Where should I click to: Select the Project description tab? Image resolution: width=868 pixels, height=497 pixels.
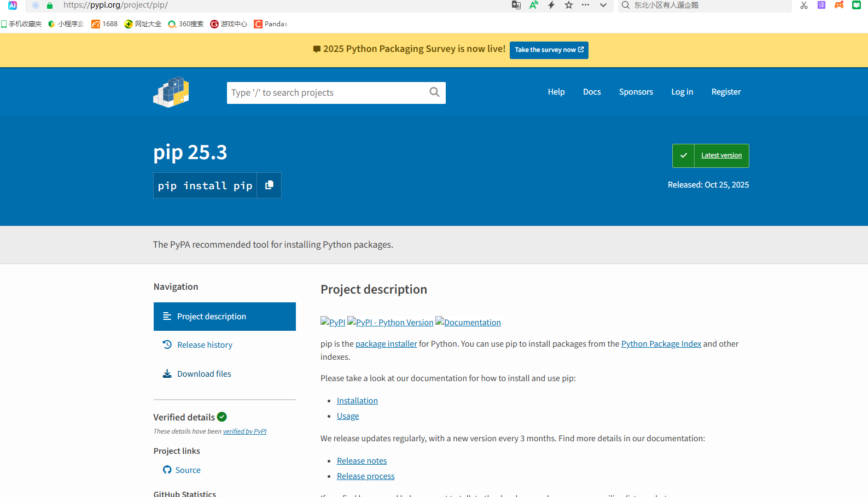(225, 317)
